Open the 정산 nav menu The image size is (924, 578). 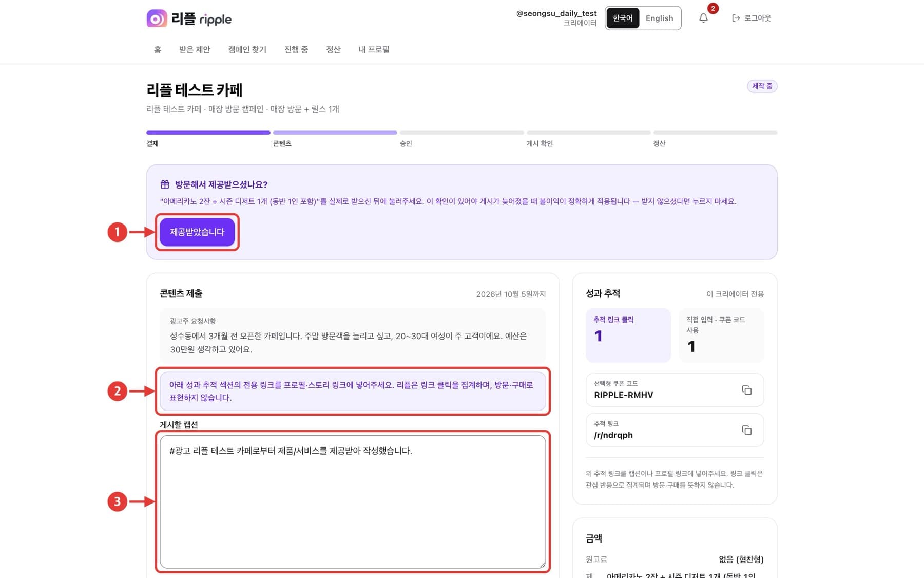point(333,49)
